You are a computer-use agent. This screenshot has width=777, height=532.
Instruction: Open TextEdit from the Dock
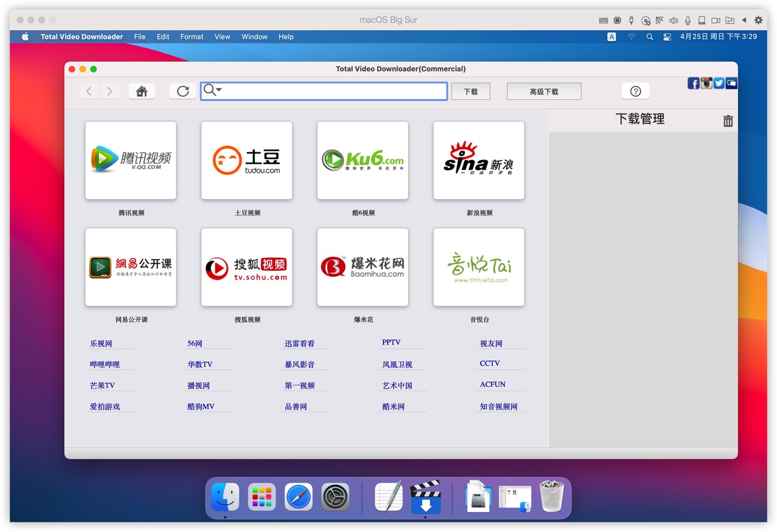click(x=388, y=496)
